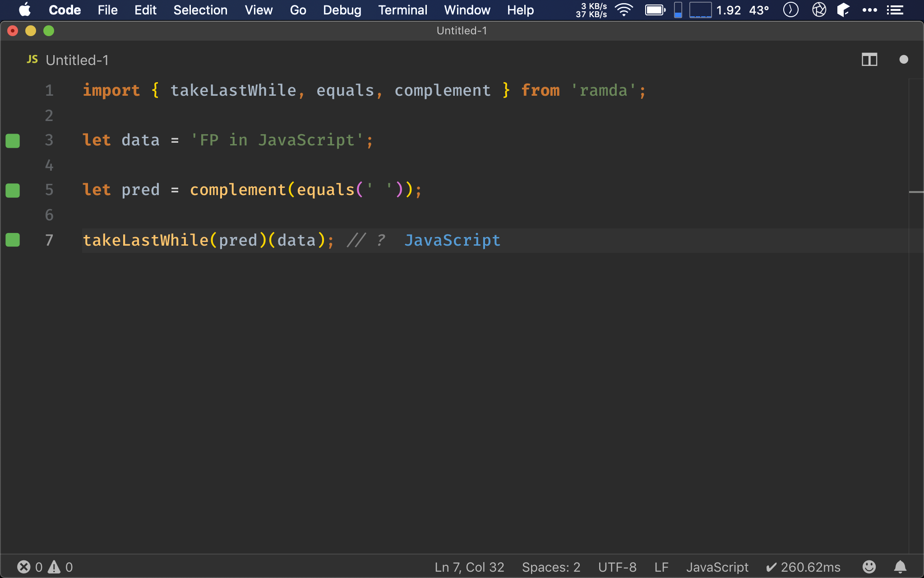Screen dimensions: 924x578
Task: Close the window with the red button
Action: coord(13,31)
